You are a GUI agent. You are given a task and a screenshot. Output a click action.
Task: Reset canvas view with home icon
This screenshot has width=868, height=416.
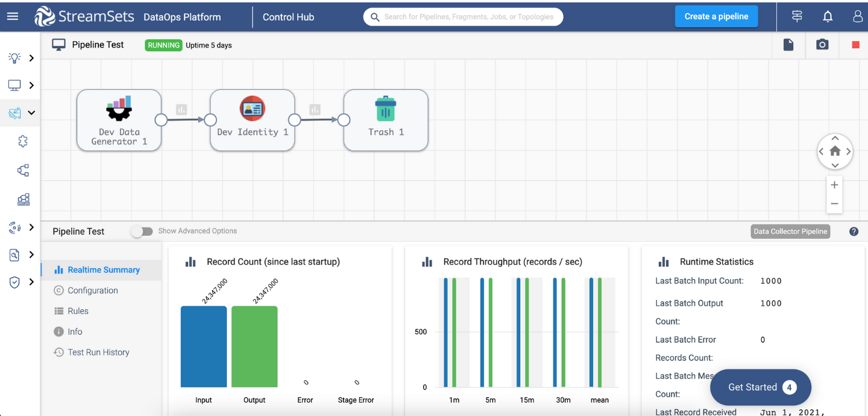(x=835, y=151)
